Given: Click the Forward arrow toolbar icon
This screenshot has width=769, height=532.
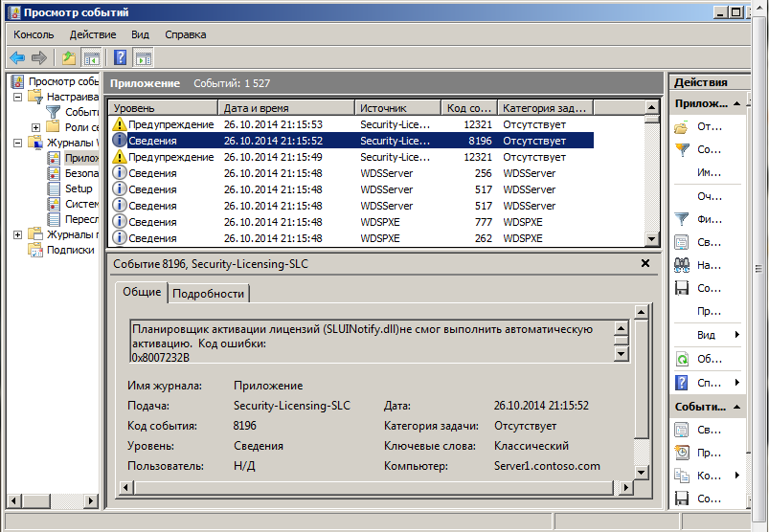Looking at the screenshot, I should 38,57.
